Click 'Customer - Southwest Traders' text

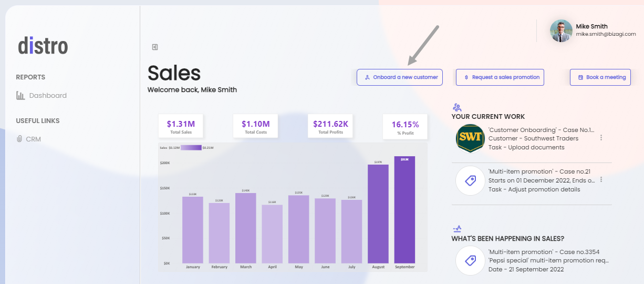(533, 138)
